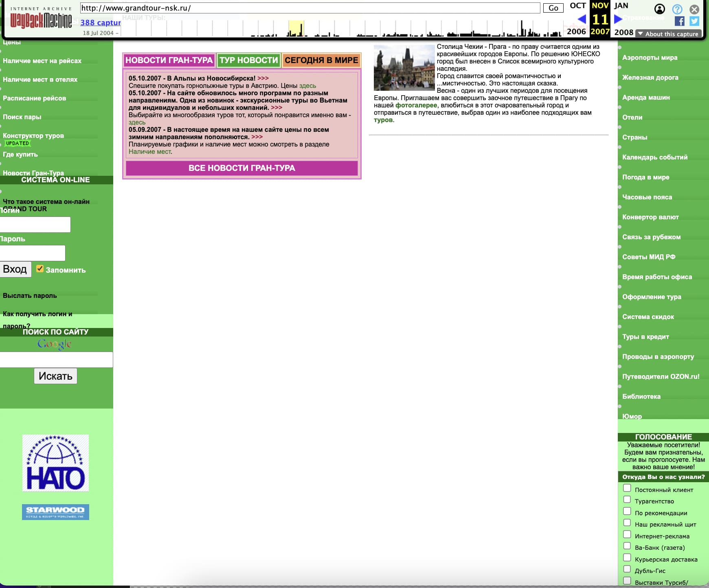
Task: Share capture on Twitter icon
Action: click(x=694, y=21)
